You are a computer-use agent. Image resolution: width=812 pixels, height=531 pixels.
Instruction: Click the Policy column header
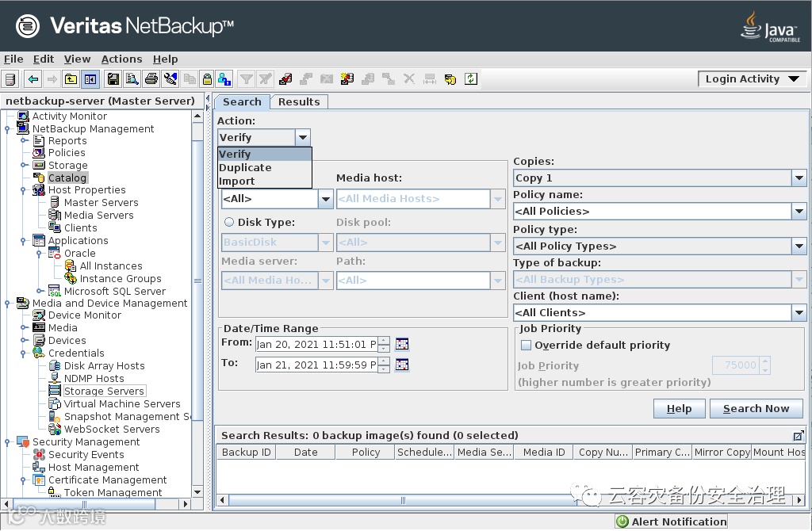[x=366, y=453]
